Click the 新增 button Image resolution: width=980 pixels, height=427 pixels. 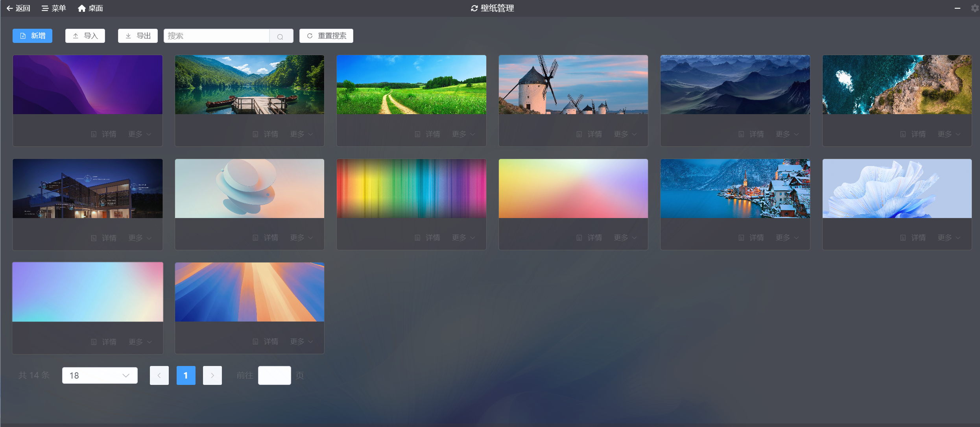pos(32,36)
